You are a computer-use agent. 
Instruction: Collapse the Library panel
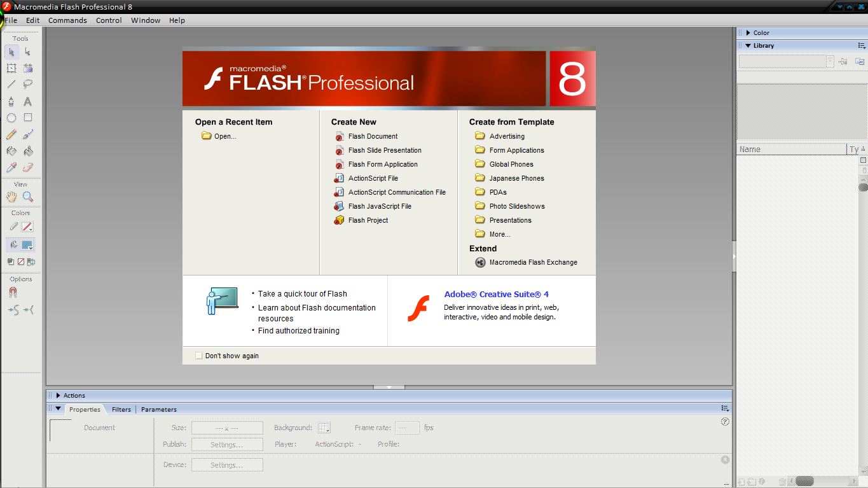(748, 45)
